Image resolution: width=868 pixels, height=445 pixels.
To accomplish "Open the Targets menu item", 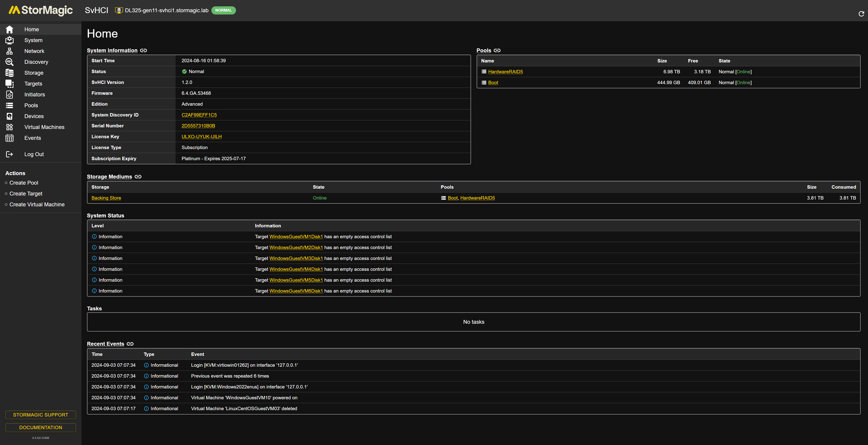I will click(x=33, y=83).
